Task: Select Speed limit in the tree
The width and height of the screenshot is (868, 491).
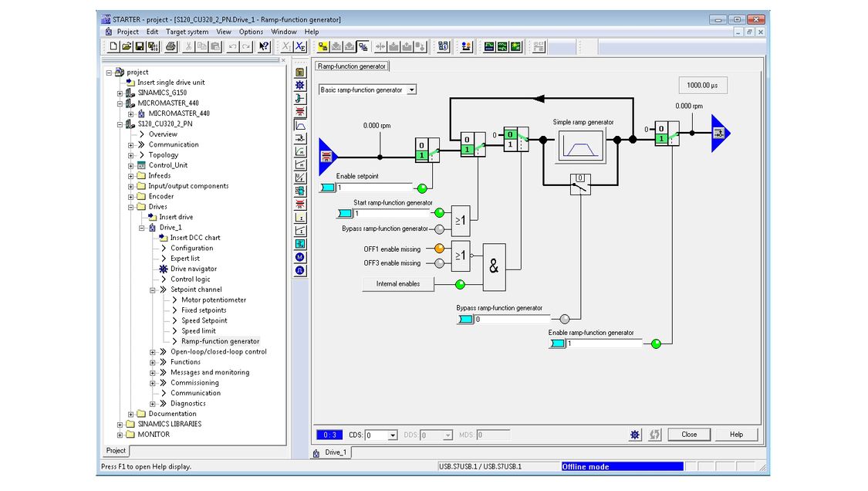Action: click(199, 331)
